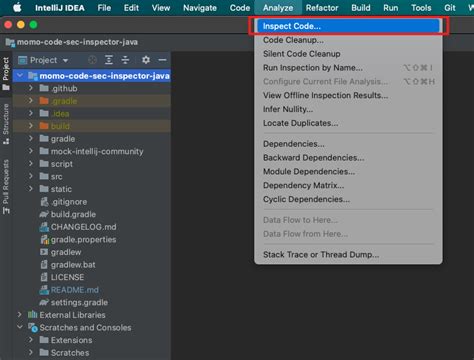Image resolution: width=474 pixels, height=360 pixels.
Task: Click Stack Trace or Thread Dump...
Action: click(x=321, y=255)
